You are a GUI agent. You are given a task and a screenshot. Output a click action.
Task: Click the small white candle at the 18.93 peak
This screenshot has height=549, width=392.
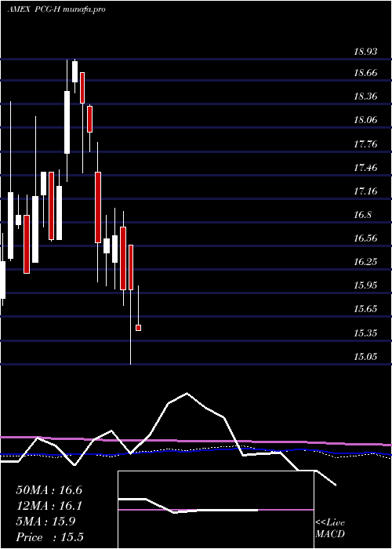(x=75, y=72)
